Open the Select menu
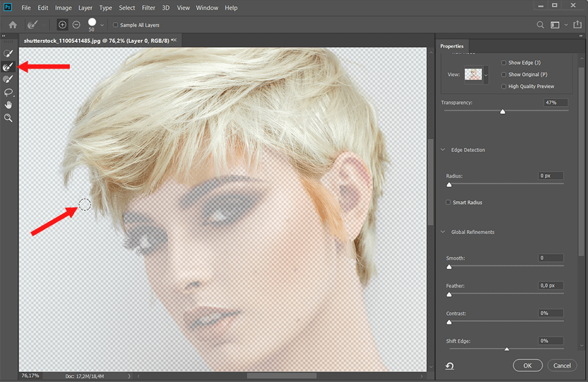 tap(127, 7)
